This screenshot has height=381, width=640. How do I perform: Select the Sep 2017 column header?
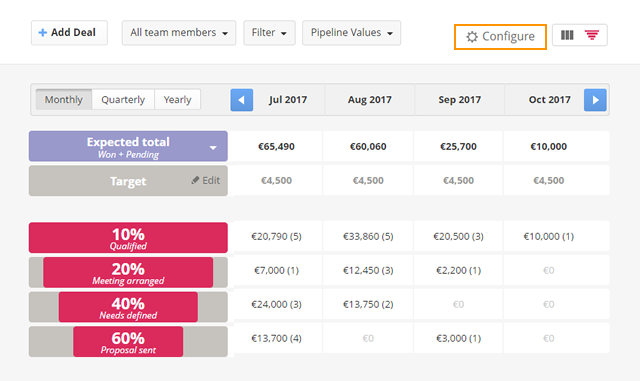[460, 100]
